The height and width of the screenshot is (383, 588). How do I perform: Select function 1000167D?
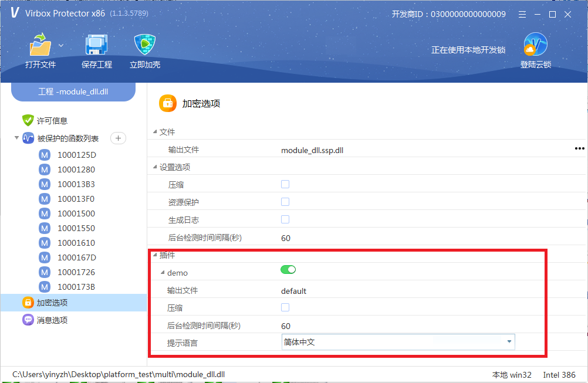click(x=77, y=257)
